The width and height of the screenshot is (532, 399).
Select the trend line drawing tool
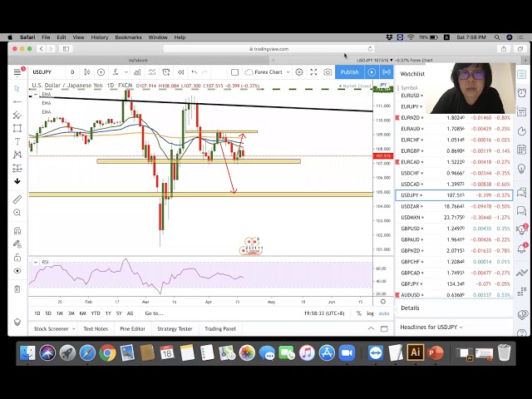[x=17, y=101]
